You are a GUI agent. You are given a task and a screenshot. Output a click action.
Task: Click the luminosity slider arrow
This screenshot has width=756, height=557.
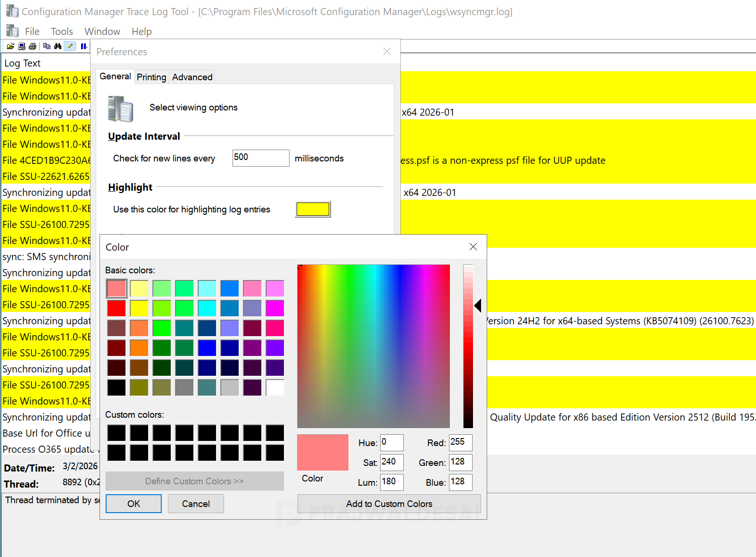coord(478,305)
